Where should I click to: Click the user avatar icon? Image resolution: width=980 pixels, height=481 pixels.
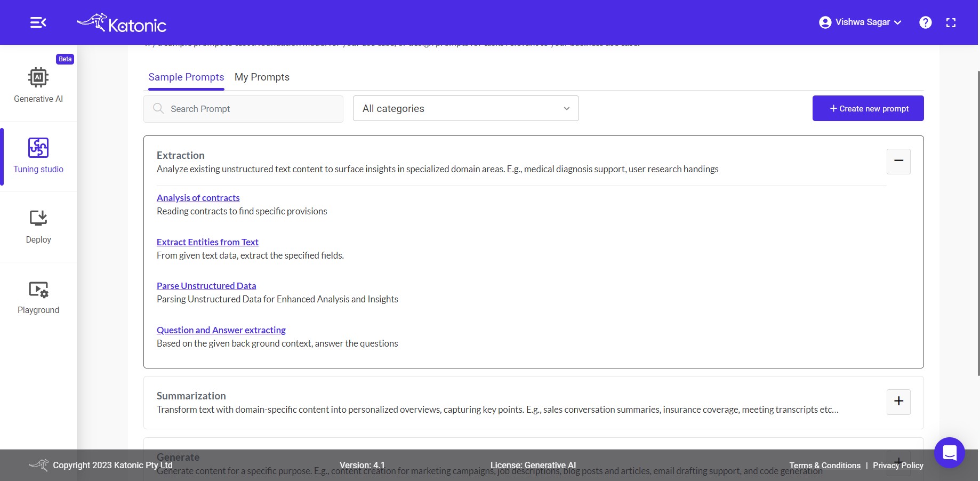point(825,22)
